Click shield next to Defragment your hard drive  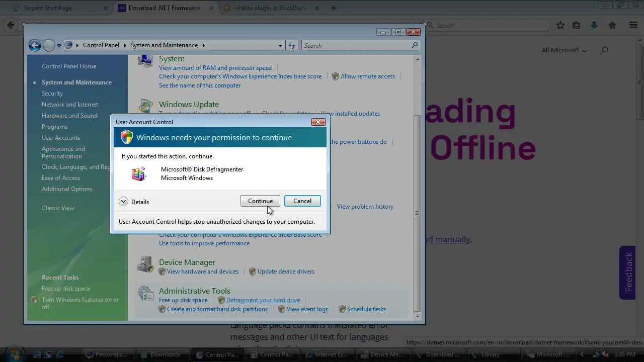click(221, 300)
